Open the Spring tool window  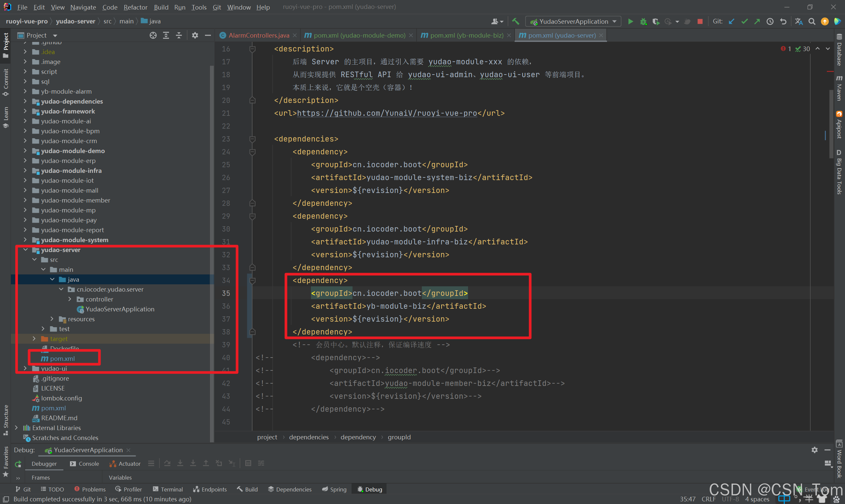coord(334,489)
